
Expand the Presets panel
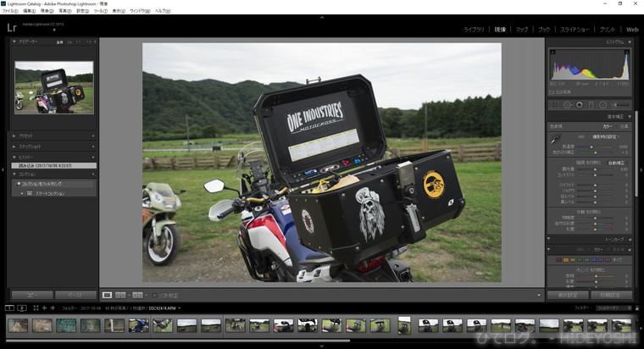pos(14,136)
